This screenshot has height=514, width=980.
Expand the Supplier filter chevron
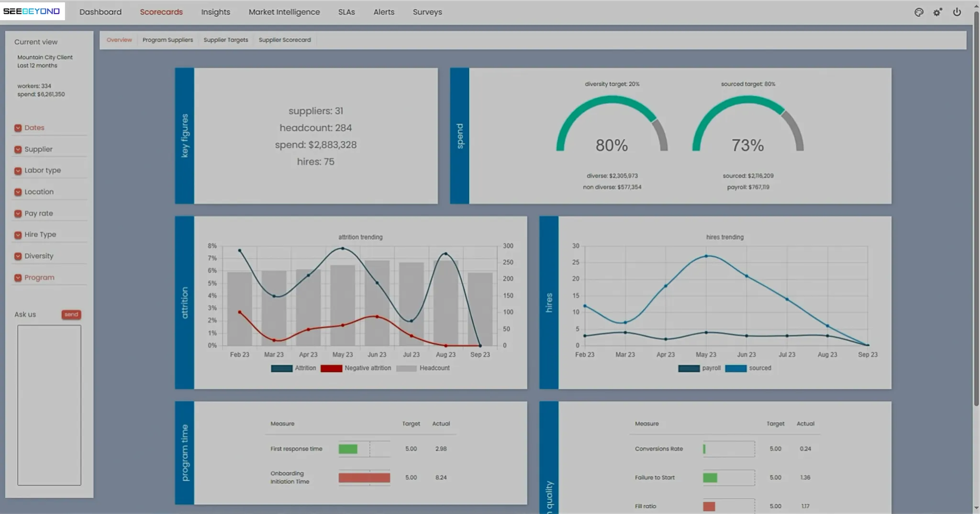tap(18, 149)
